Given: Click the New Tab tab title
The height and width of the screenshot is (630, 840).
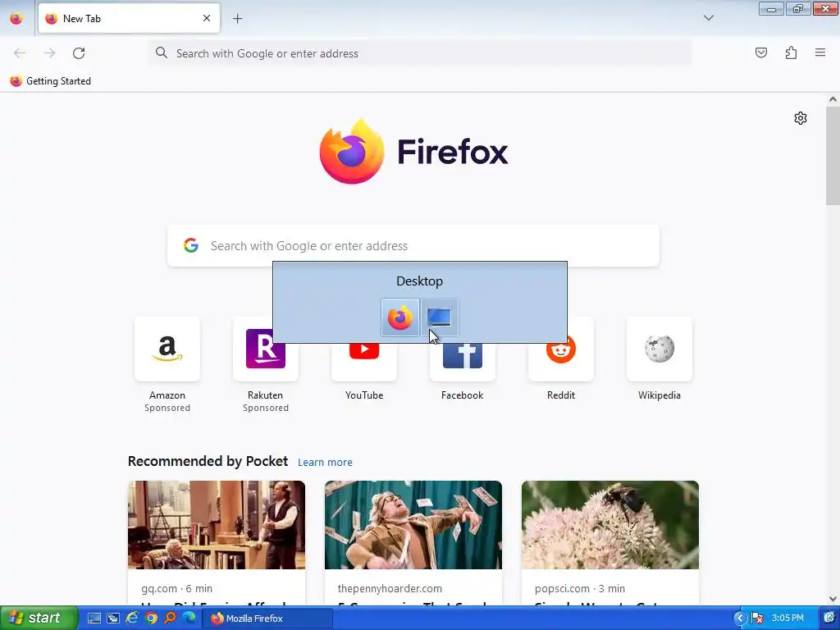Looking at the screenshot, I should tap(81, 19).
